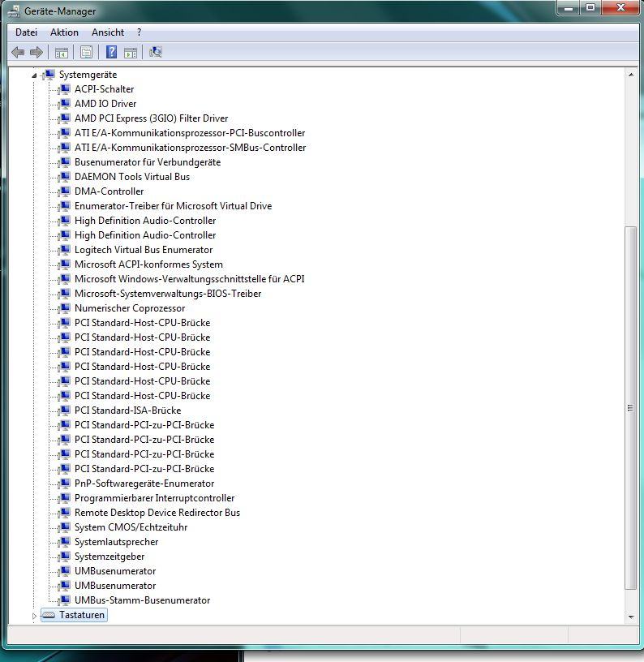Viewport: 644px width, 662px height.
Task: Select ATI E/A-Kommunikationsprozessor-PCI-Buscontroller
Action: 190,133
